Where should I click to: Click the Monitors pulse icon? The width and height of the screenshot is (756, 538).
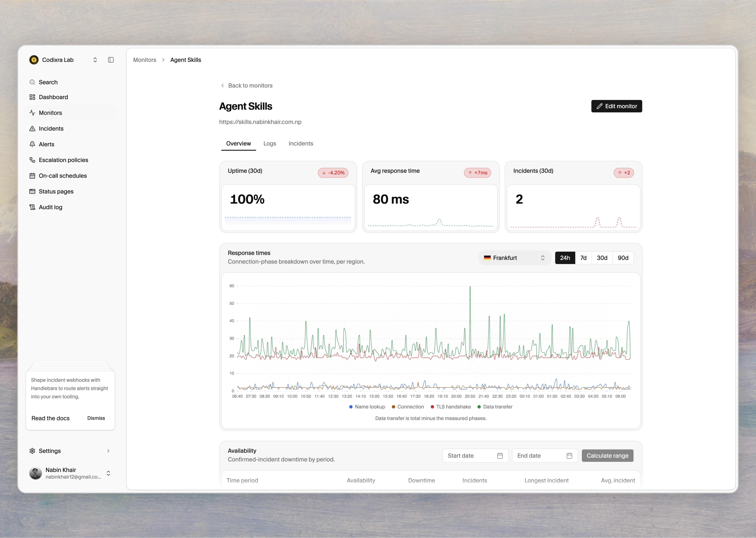(32, 113)
